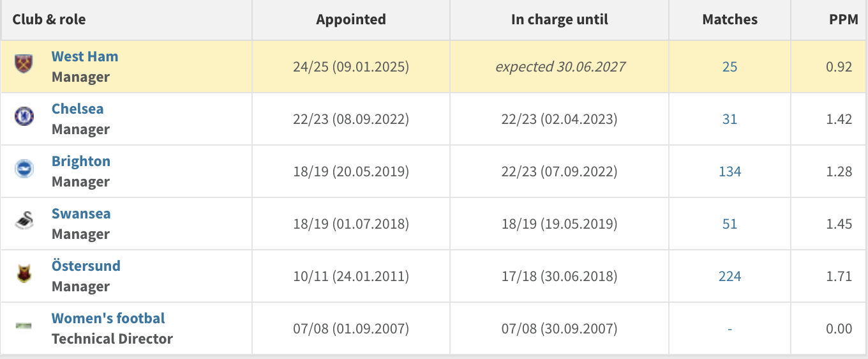View the 31 Chelsea matches

coord(730,119)
